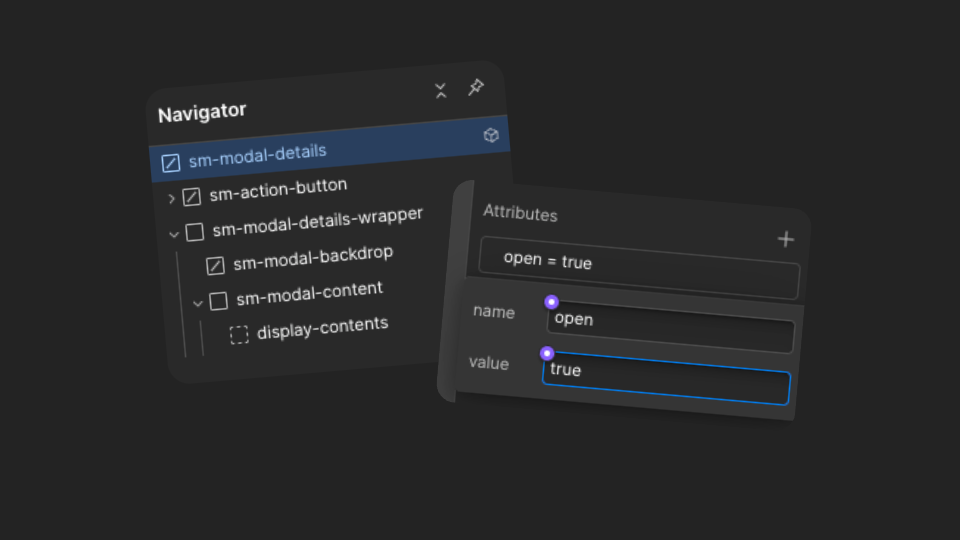Pin the Navigator panel
This screenshot has height=540, width=960.
(476, 87)
